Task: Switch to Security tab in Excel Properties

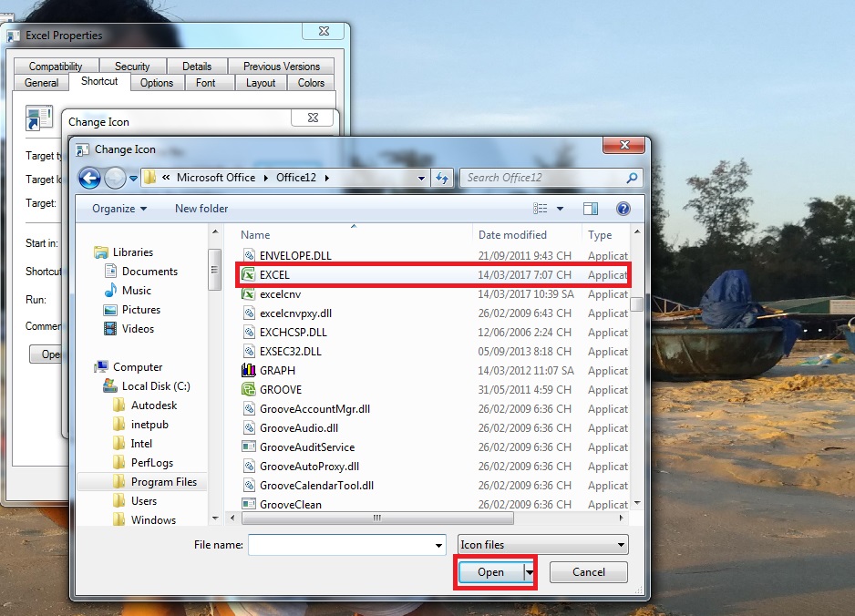Action: 132,66
